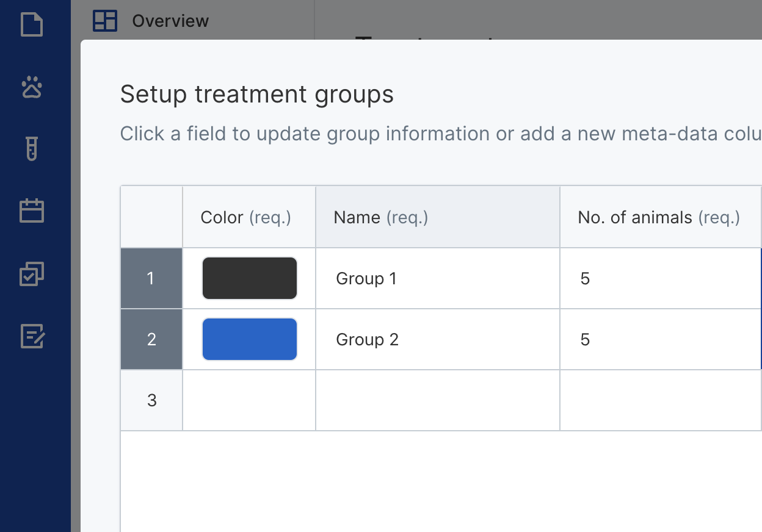Image resolution: width=762 pixels, height=532 pixels.
Task: Click empty color cell in row 3
Action: point(249,400)
